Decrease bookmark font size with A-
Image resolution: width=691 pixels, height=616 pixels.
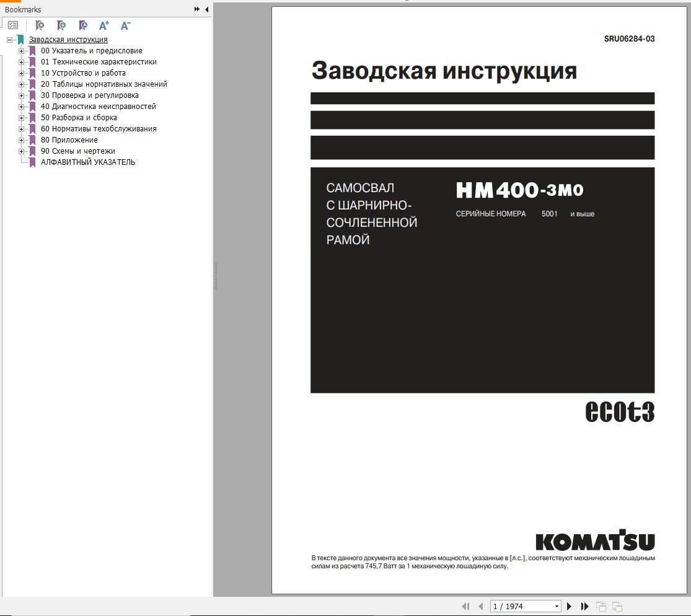pos(126,25)
